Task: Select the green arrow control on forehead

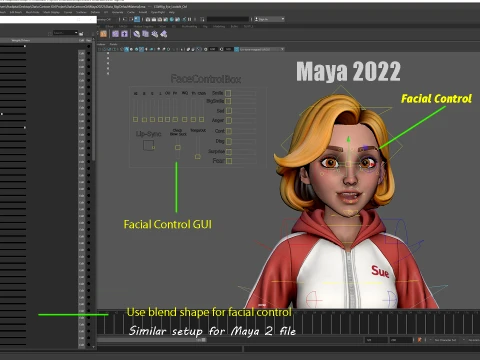Action: coord(348,139)
